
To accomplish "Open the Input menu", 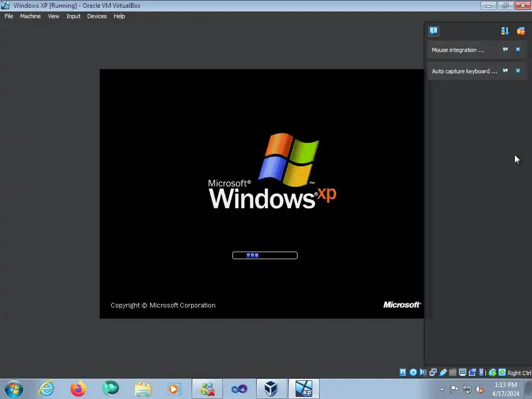I will click(x=73, y=16).
